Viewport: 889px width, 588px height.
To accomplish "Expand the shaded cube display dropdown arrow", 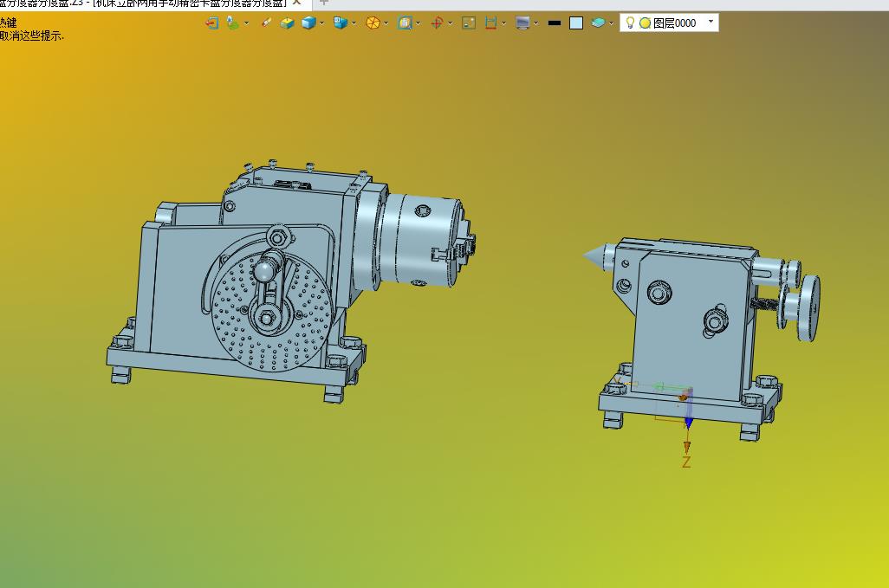I will pos(322,23).
